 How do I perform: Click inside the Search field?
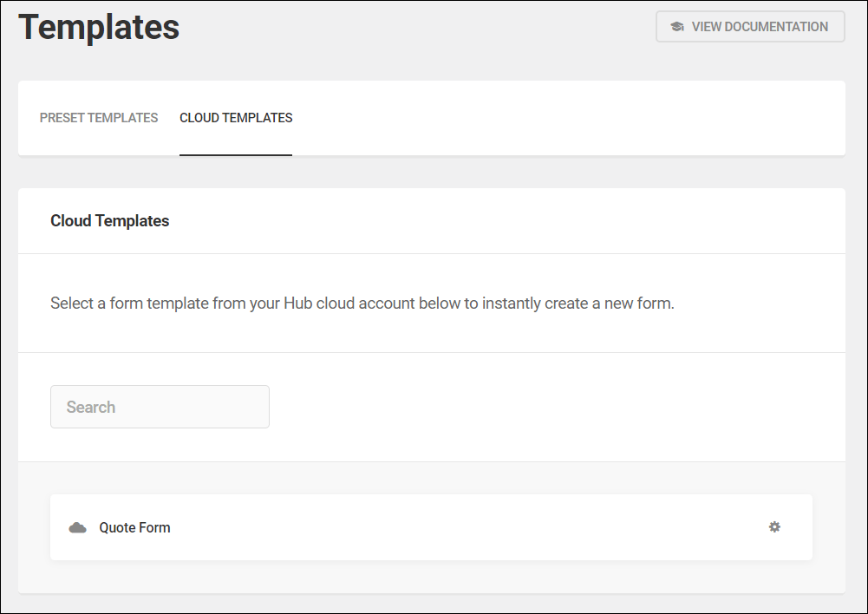tap(160, 406)
